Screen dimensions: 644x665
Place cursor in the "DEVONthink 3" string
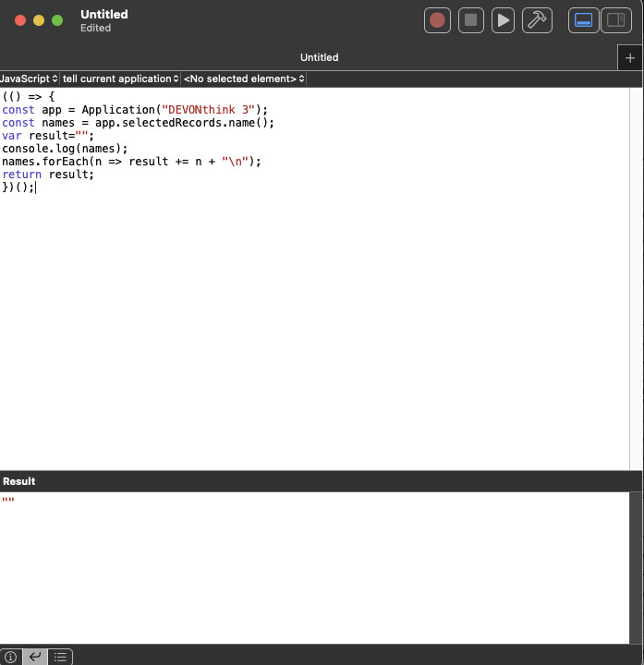point(208,109)
